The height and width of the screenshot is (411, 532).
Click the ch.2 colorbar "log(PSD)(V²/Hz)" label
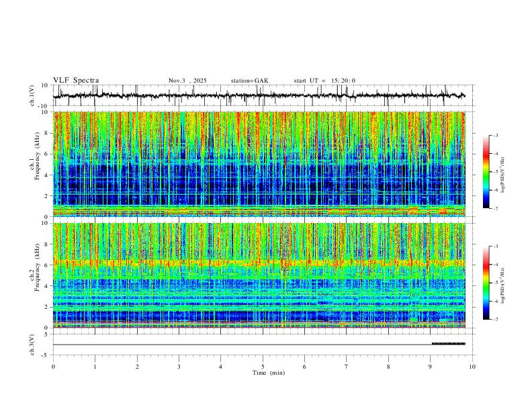[503, 286]
